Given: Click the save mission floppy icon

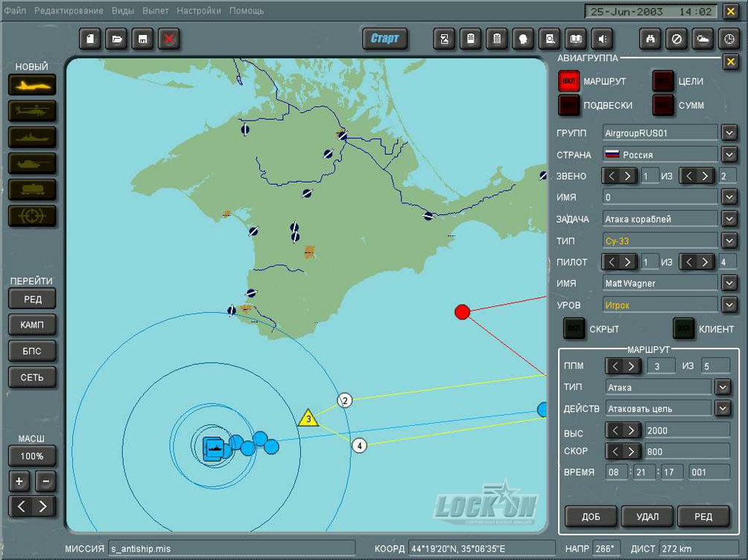Looking at the screenshot, I should [x=142, y=39].
